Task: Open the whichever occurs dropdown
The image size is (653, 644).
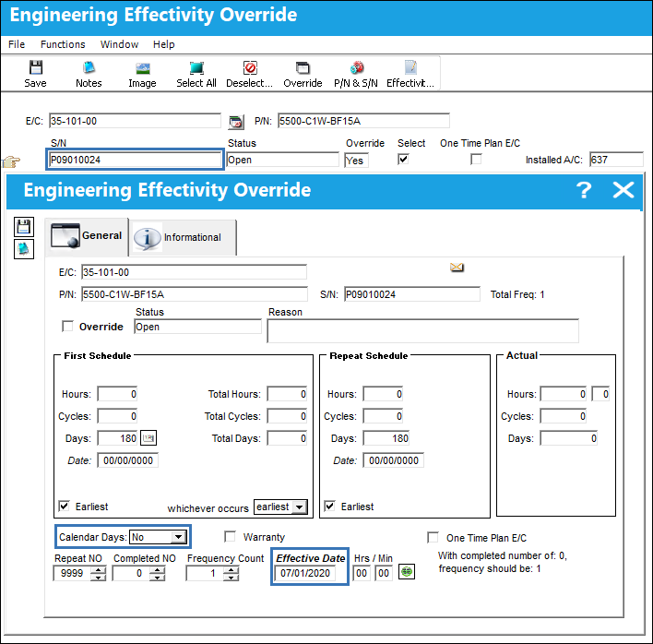Action: coord(299,507)
